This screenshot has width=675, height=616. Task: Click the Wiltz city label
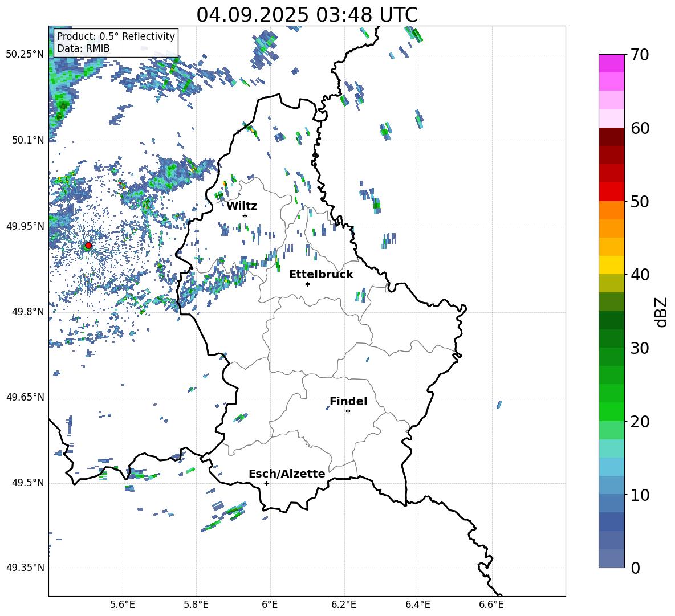242,206
